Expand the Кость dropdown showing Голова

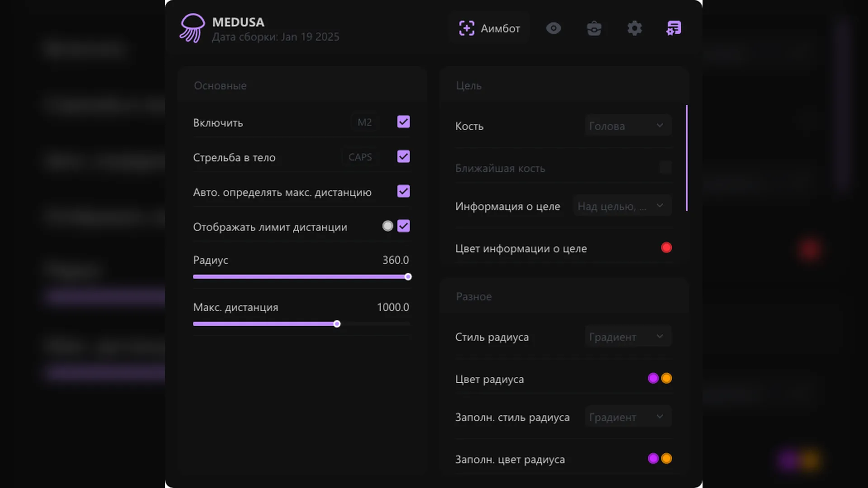tap(627, 126)
